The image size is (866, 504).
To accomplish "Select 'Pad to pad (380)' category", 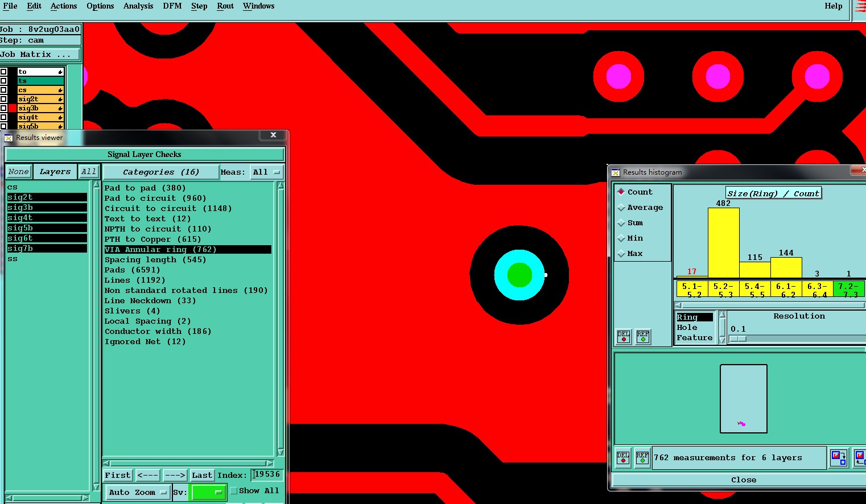I will [x=145, y=188].
